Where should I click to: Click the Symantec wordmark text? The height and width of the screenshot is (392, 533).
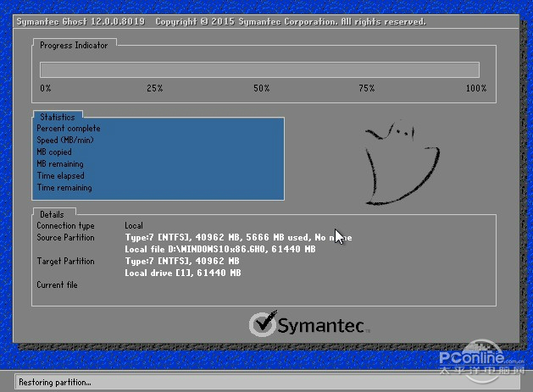click(321, 325)
